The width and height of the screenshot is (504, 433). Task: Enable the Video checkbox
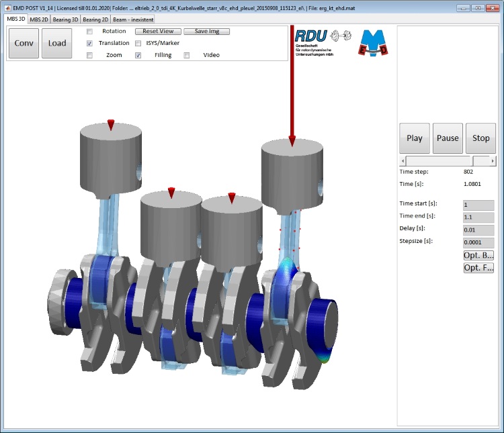tap(187, 55)
